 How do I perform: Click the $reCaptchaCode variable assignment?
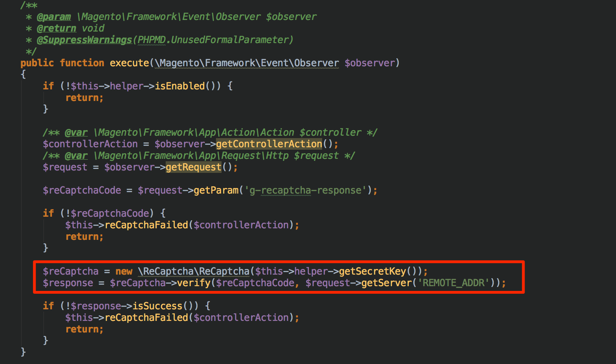tap(82, 190)
